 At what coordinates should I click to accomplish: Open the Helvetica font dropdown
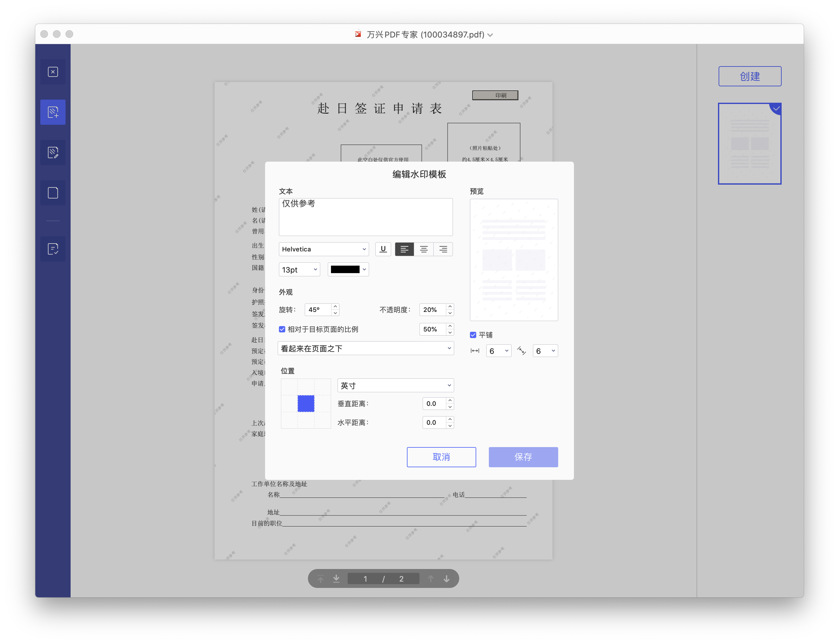[x=324, y=249]
